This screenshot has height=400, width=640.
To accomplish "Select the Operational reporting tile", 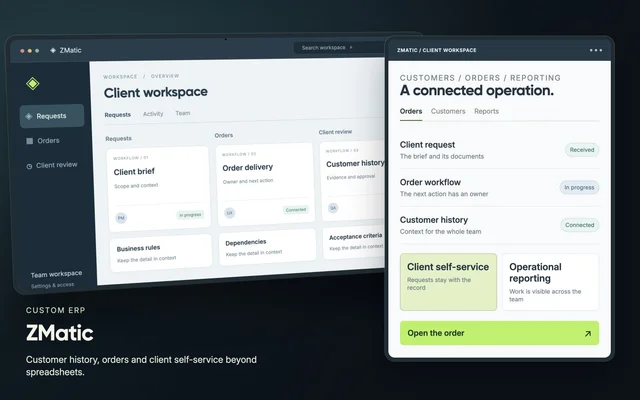I will coord(550,282).
